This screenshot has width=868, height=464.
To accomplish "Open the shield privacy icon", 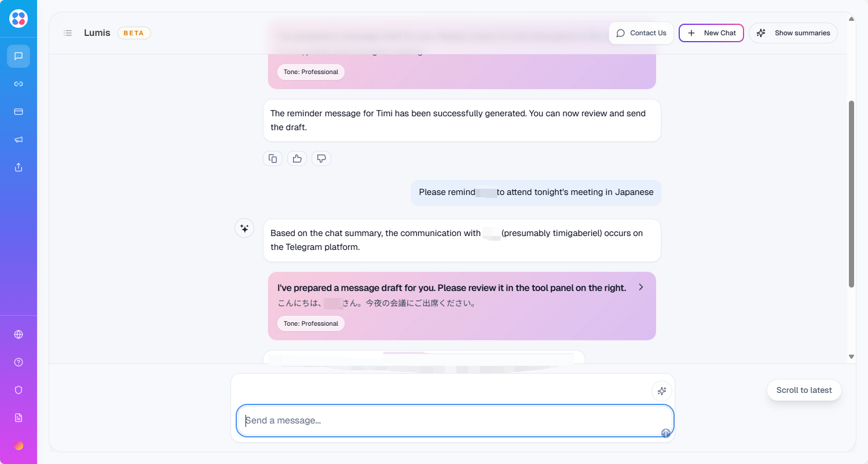I will (19, 390).
